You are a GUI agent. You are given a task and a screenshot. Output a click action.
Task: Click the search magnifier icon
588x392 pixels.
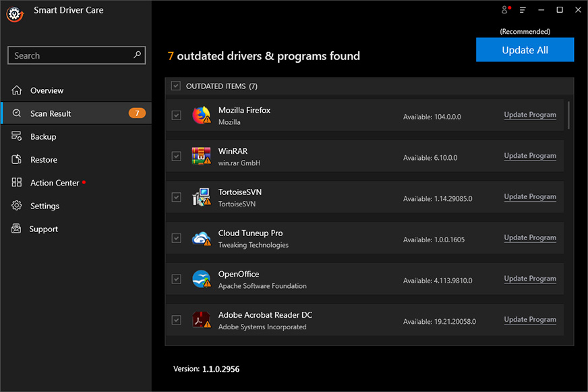138,55
